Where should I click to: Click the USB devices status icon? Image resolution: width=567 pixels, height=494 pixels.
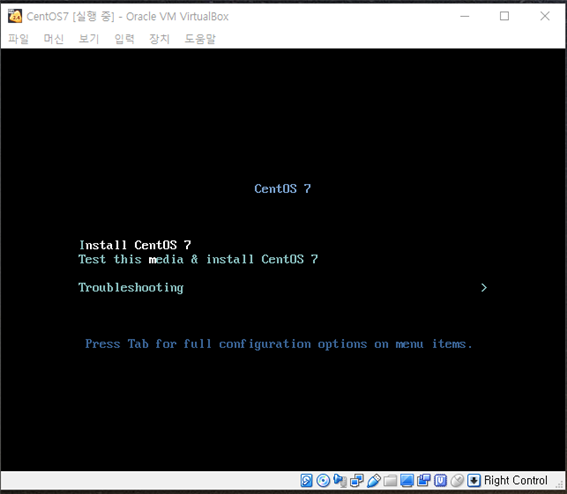click(373, 481)
